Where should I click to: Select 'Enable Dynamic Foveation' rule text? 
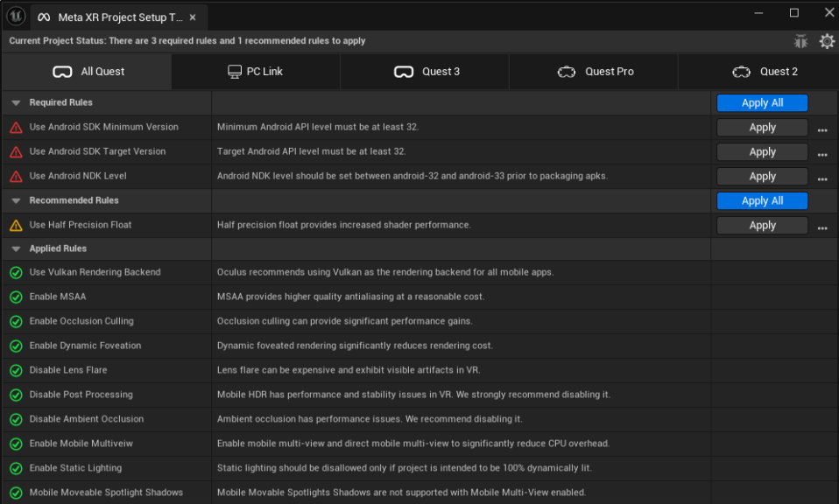tap(85, 346)
